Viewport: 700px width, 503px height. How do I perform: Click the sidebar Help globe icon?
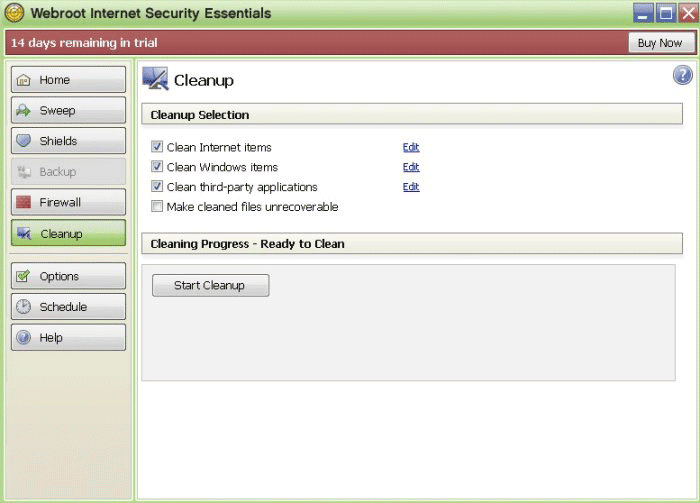coord(23,337)
